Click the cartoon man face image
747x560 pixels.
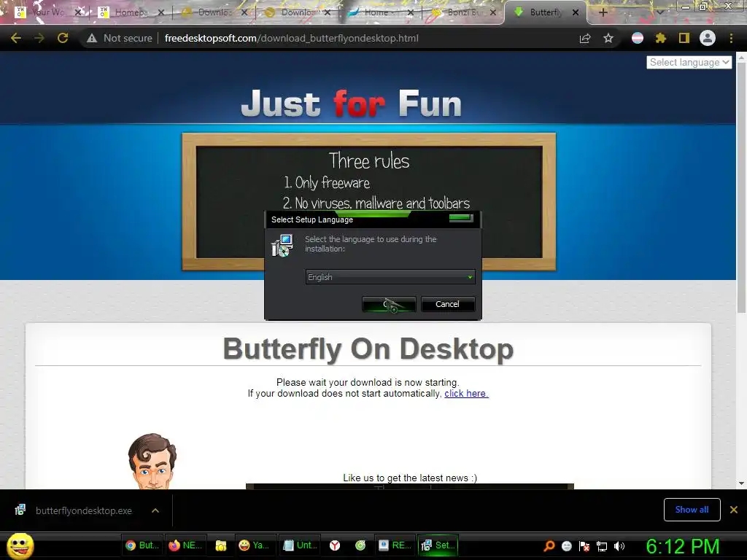[x=152, y=461]
